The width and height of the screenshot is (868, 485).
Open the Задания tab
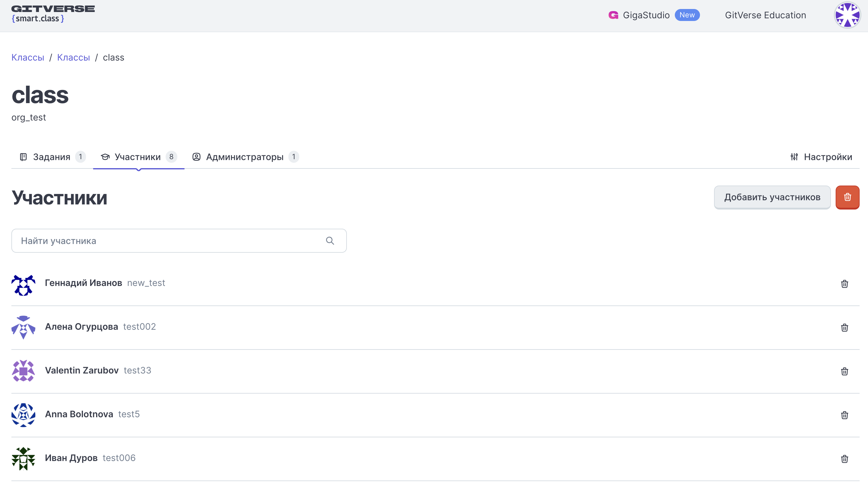click(52, 157)
